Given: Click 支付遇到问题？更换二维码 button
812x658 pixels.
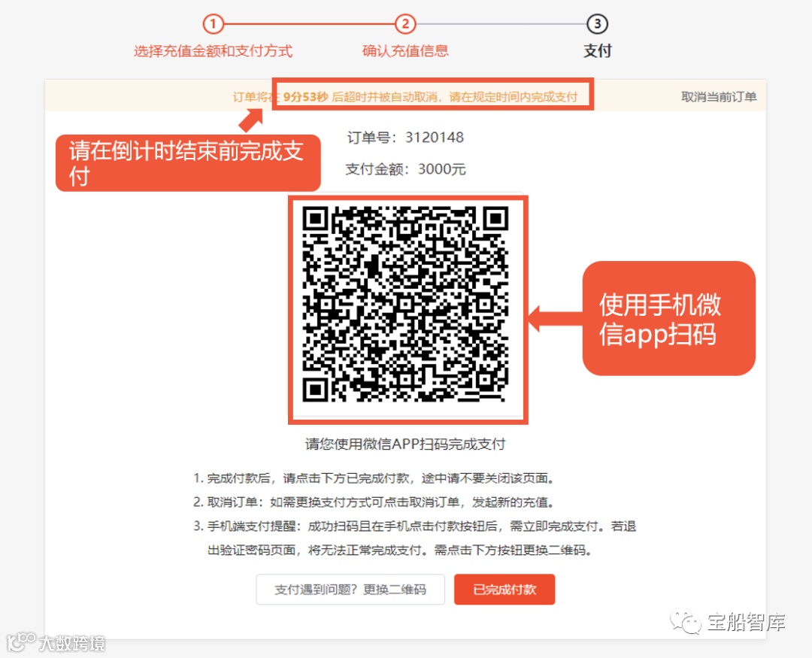Looking at the screenshot, I should coord(350,589).
